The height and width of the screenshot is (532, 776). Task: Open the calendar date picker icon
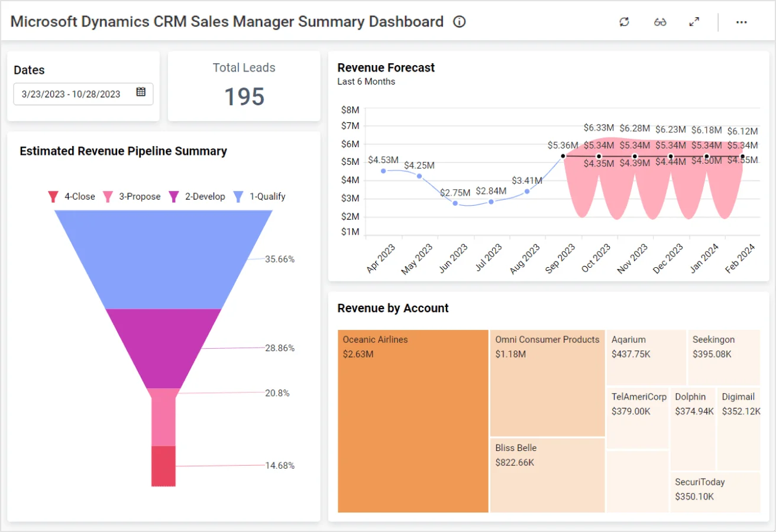point(141,92)
